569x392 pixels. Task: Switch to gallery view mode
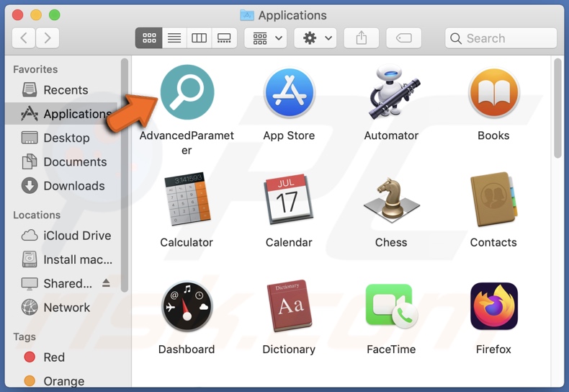coord(224,38)
